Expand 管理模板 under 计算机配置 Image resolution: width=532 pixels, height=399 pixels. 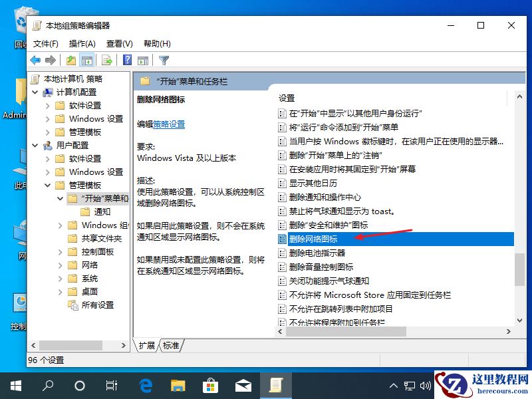pos(48,132)
